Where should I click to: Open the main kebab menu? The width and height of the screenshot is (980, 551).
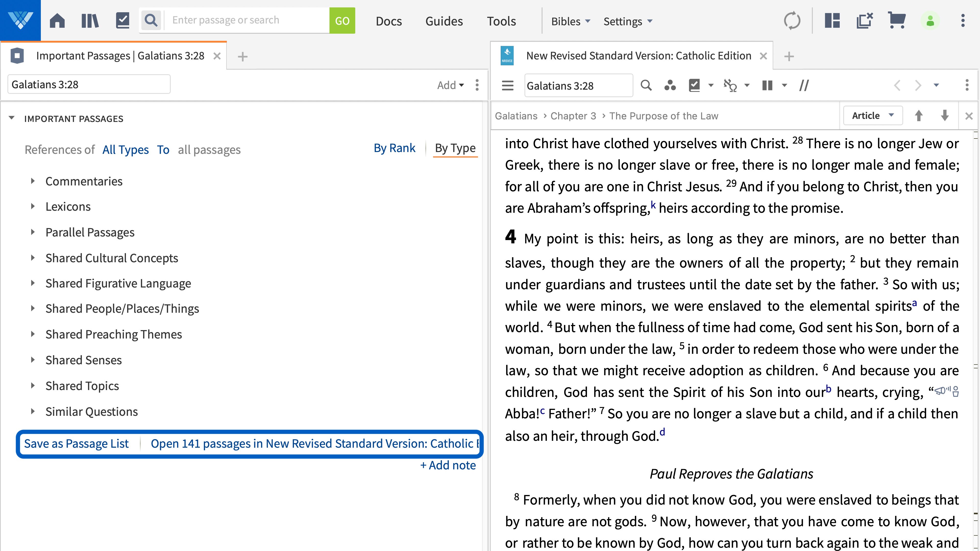pos(963,20)
